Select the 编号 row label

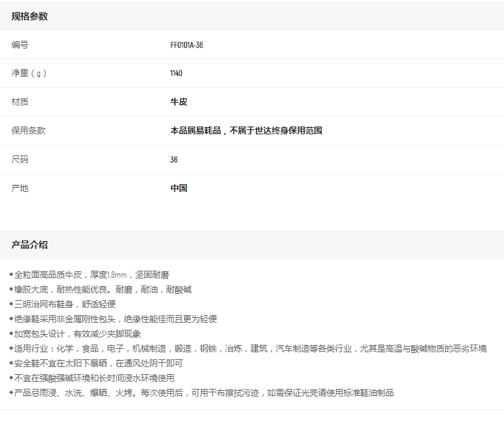click(x=20, y=45)
